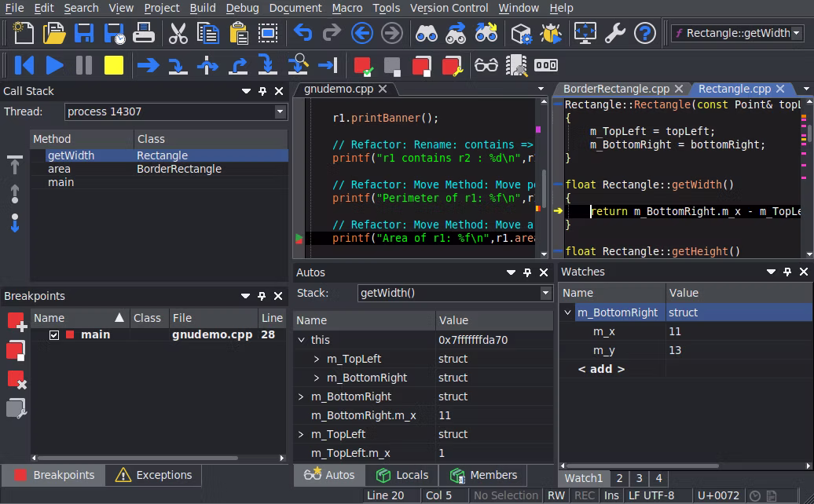This screenshot has width=814, height=504.
Task: Delete breakpoint with red X icon
Action: tap(16, 379)
